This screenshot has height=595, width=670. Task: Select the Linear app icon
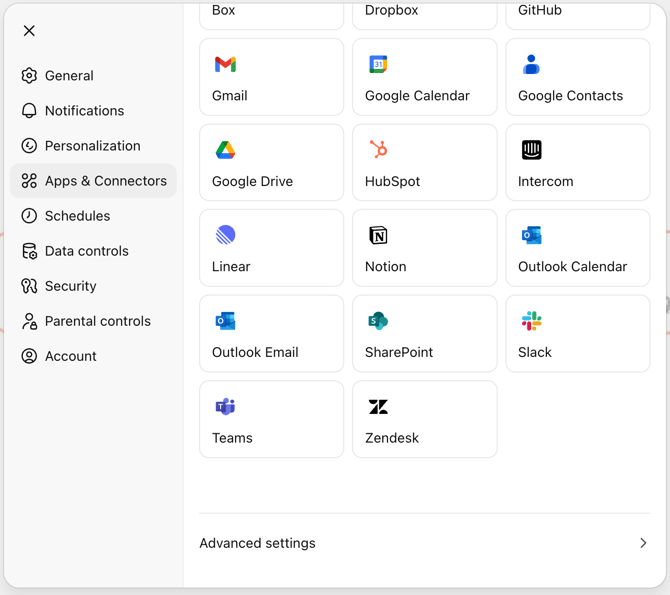point(225,235)
